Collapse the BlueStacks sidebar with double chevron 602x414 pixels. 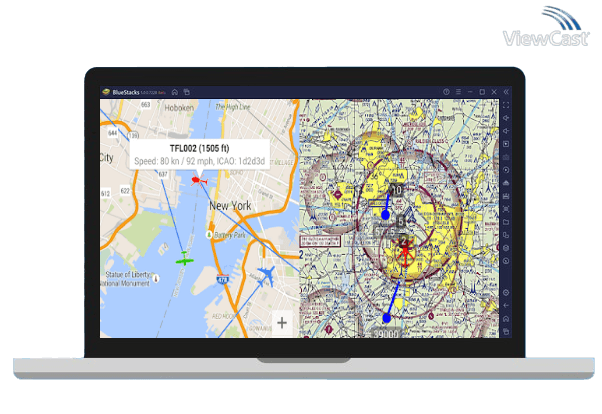pyautogui.click(x=506, y=92)
